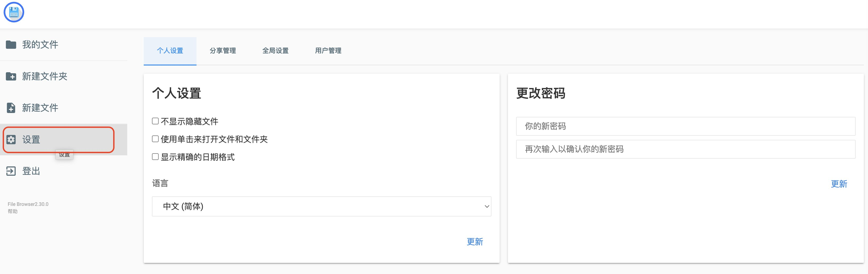Focus the 再次输入以确认你的新密码 field
The image size is (868, 274).
686,149
